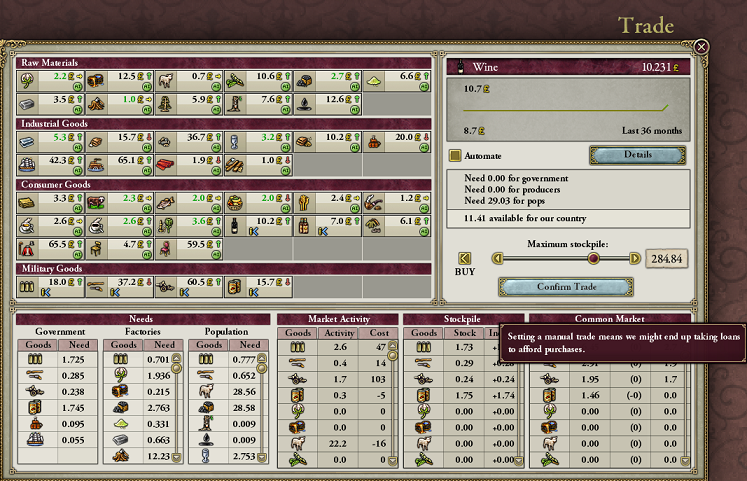747x481 pixels.
Task: Select the oil droplet good priced 12.6
Action: [302, 99]
